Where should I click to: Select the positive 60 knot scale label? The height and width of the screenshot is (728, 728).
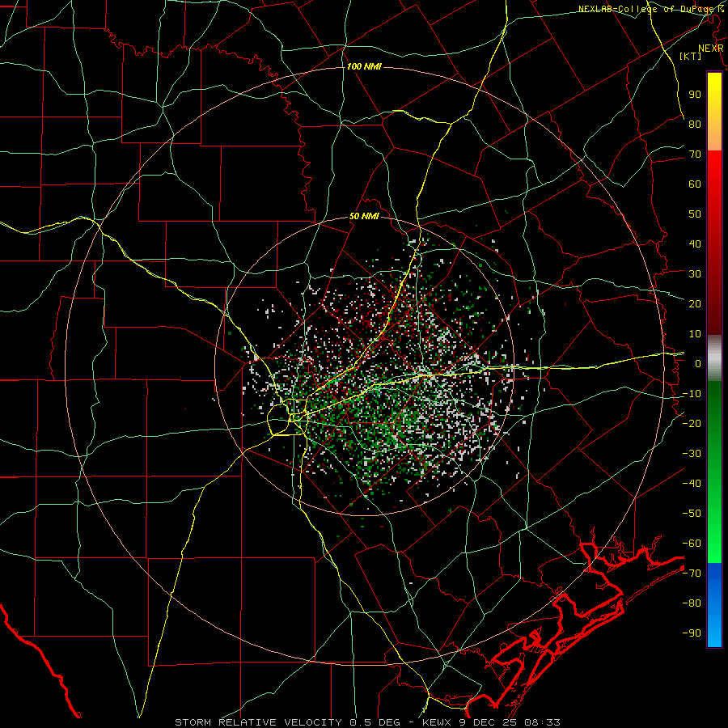coord(695,184)
